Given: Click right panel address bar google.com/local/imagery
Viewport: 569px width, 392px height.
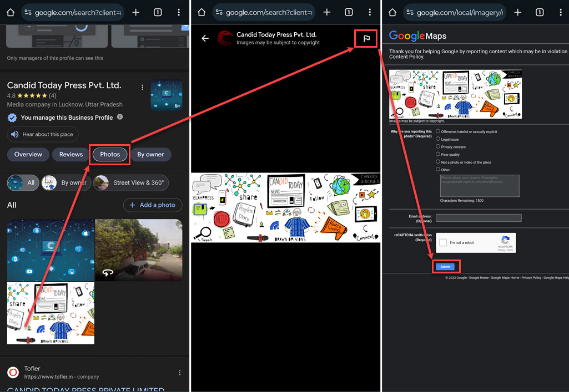Looking at the screenshot, I should coord(455,12).
